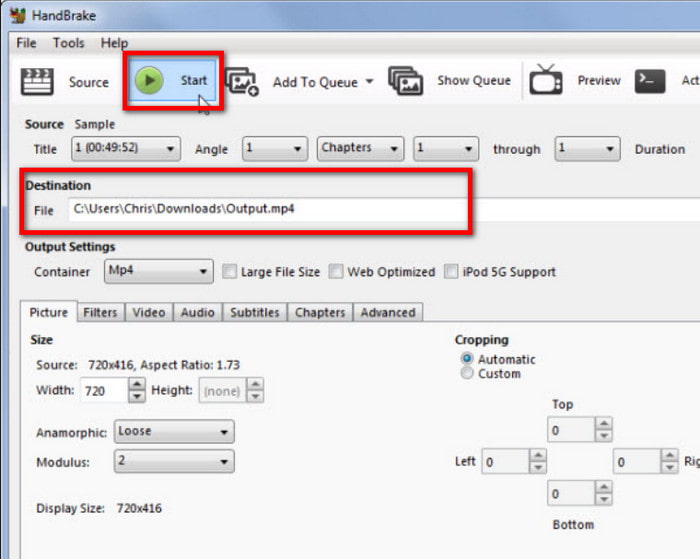Screen dimensions: 700x559
Task: Click the Height field showing (none)
Action: click(222, 391)
